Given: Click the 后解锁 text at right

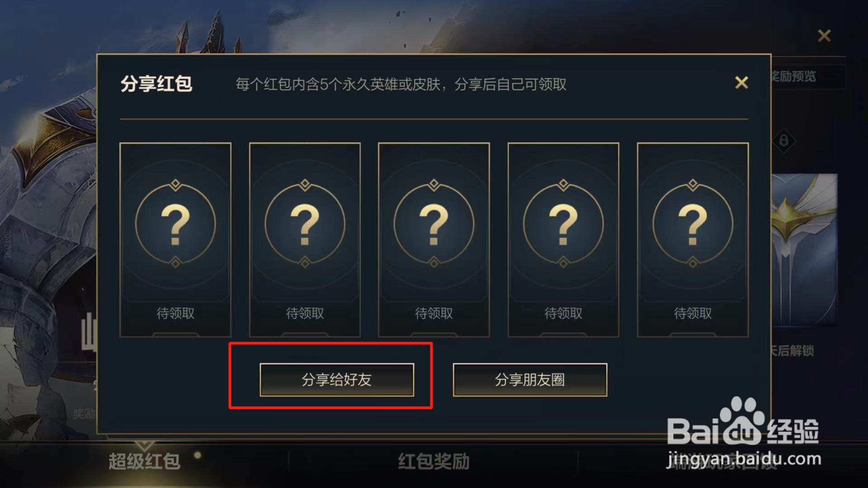Looking at the screenshot, I should click(793, 351).
